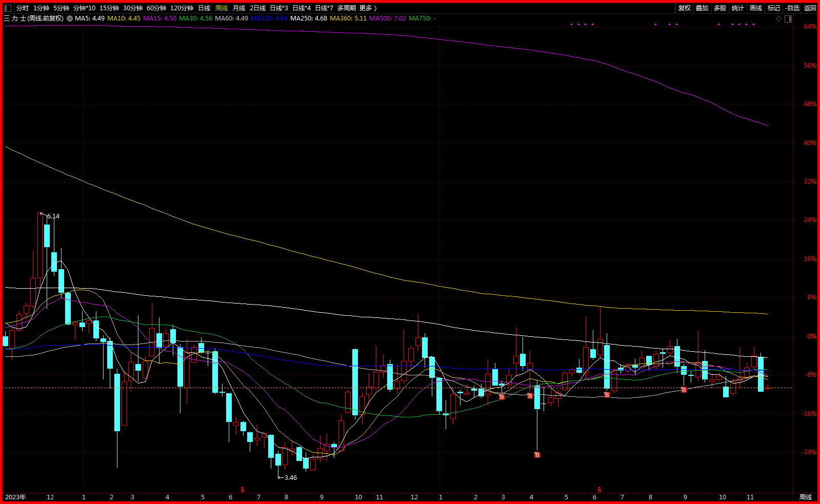Select the 15分钟 period
The height and width of the screenshot is (504, 820).
(x=109, y=8)
